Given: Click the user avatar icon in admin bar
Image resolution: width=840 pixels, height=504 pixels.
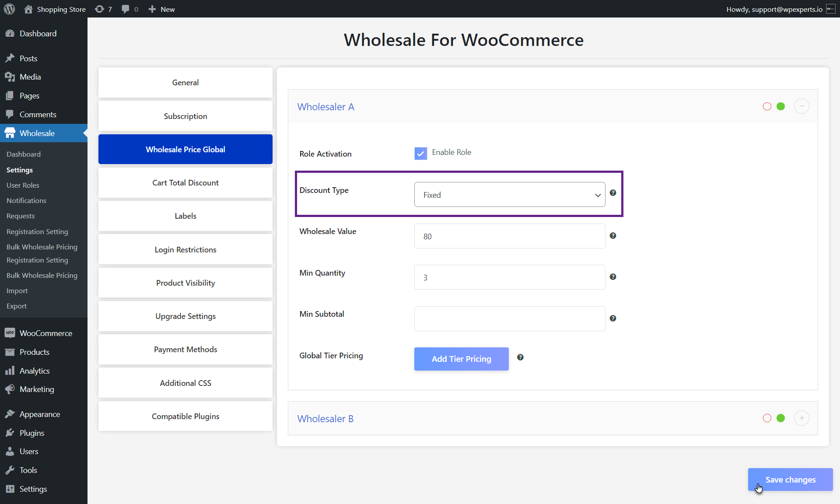Looking at the screenshot, I should 831,9.
